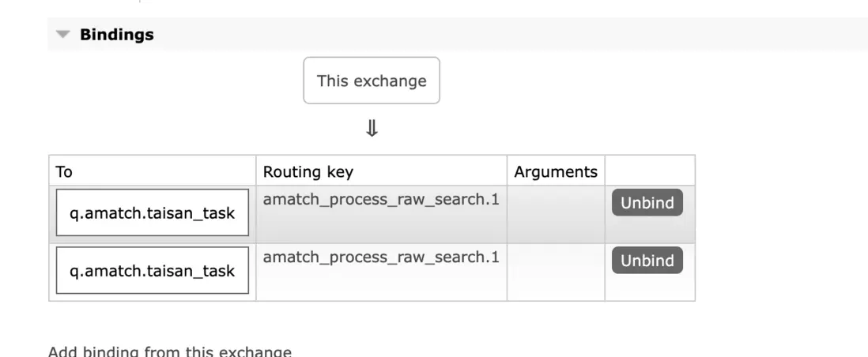Click the 'Arguments' column header

pyautogui.click(x=556, y=171)
